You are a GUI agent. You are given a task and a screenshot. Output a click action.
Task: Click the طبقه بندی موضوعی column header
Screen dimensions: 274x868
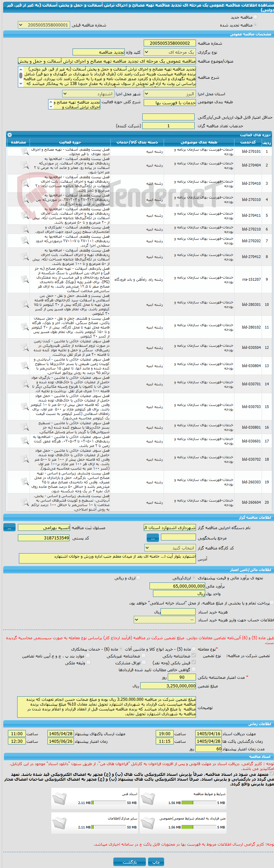click(x=199, y=142)
